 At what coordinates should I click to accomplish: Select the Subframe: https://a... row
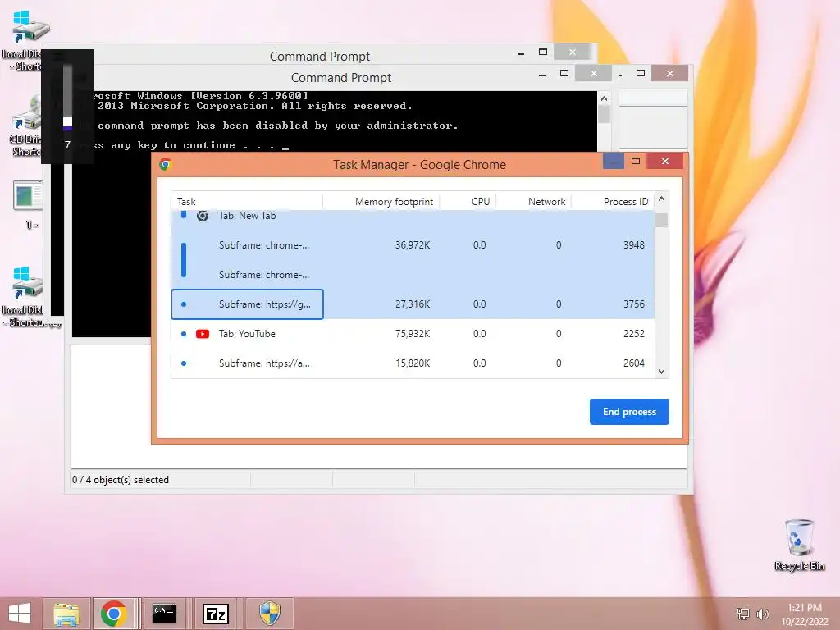coord(413,363)
